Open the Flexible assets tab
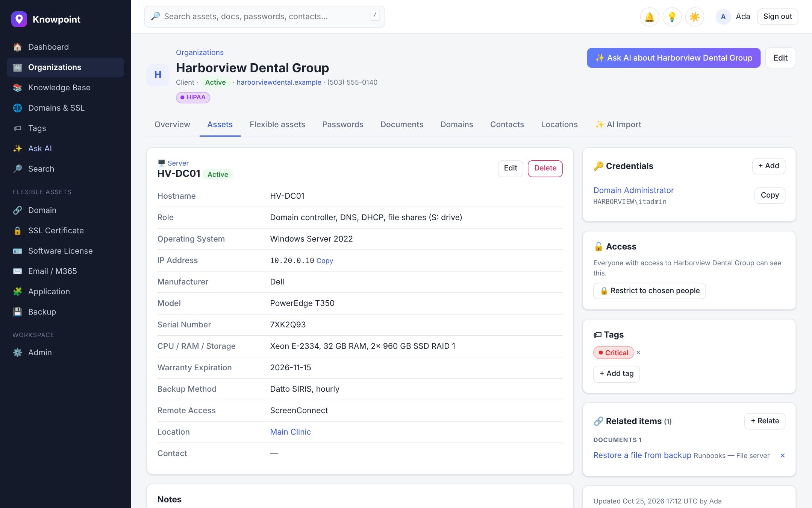The height and width of the screenshot is (508, 812). coord(277,125)
